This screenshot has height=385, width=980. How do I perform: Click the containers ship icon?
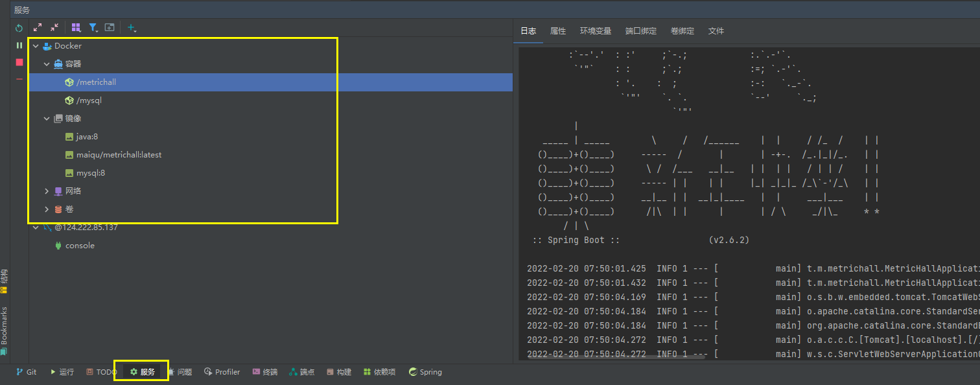click(58, 64)
